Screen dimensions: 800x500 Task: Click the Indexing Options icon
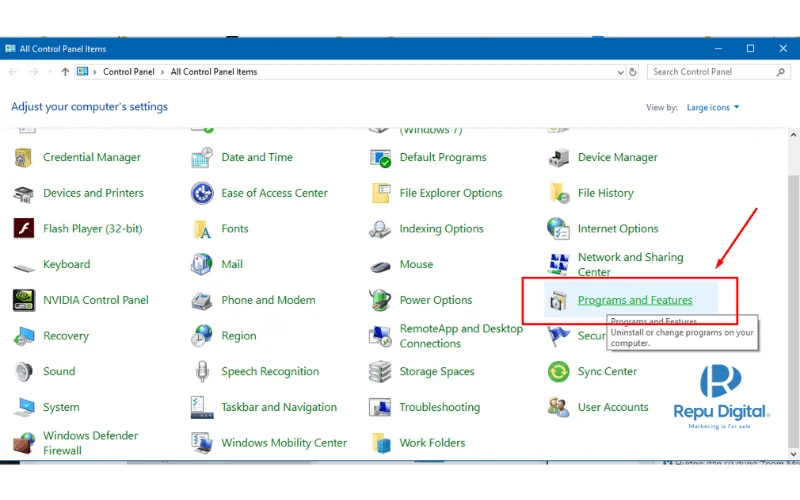(x=380, y=229)
